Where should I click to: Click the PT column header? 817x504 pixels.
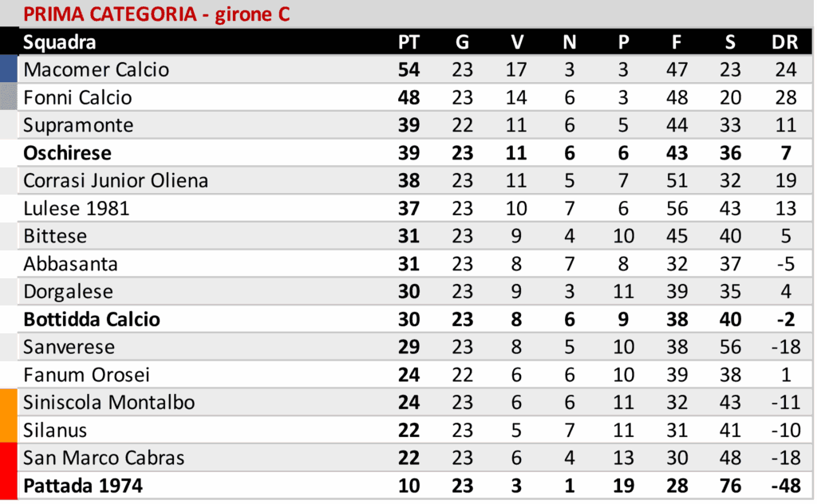tap(408, 43)
